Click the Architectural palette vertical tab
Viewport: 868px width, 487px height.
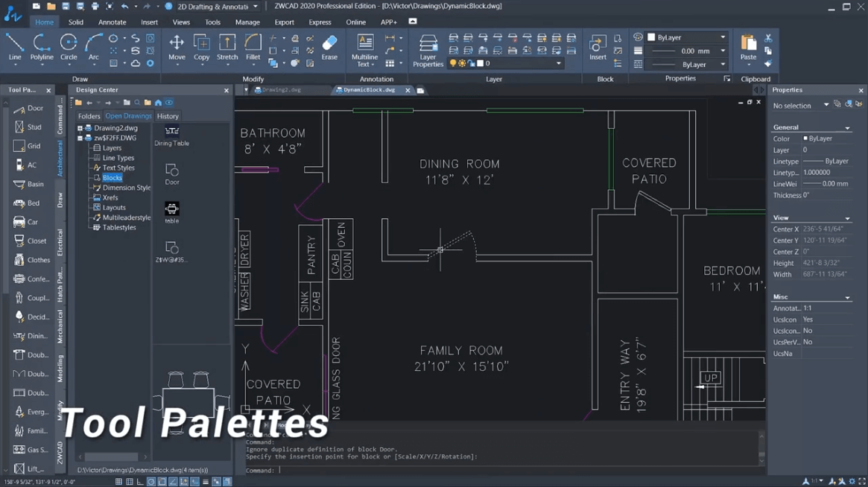(60, 159)
